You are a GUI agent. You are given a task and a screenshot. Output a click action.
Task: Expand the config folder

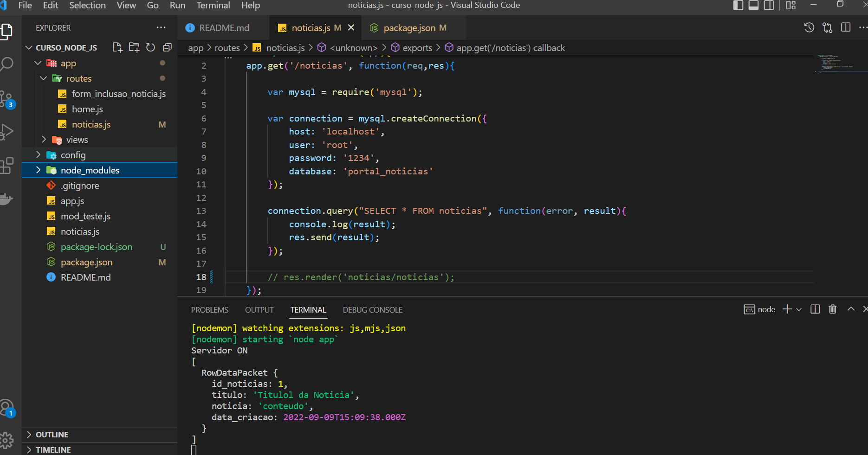point(99,155)
